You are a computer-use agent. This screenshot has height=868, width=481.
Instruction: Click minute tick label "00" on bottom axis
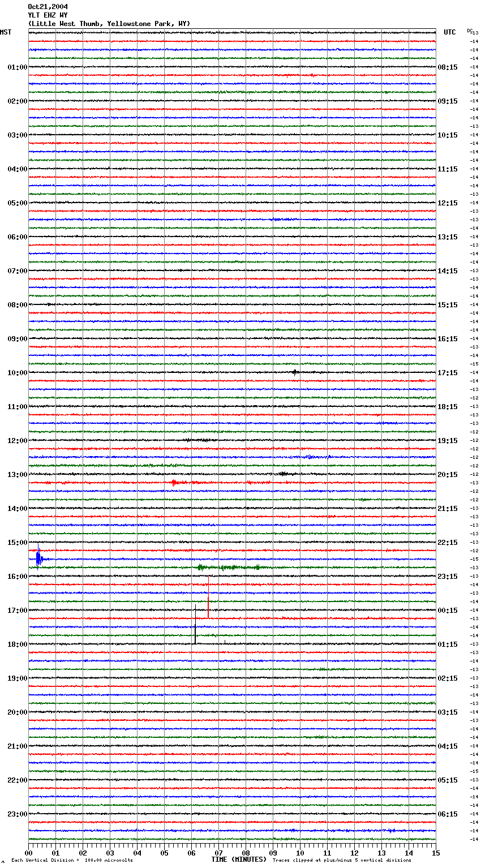tap(29, 853)
